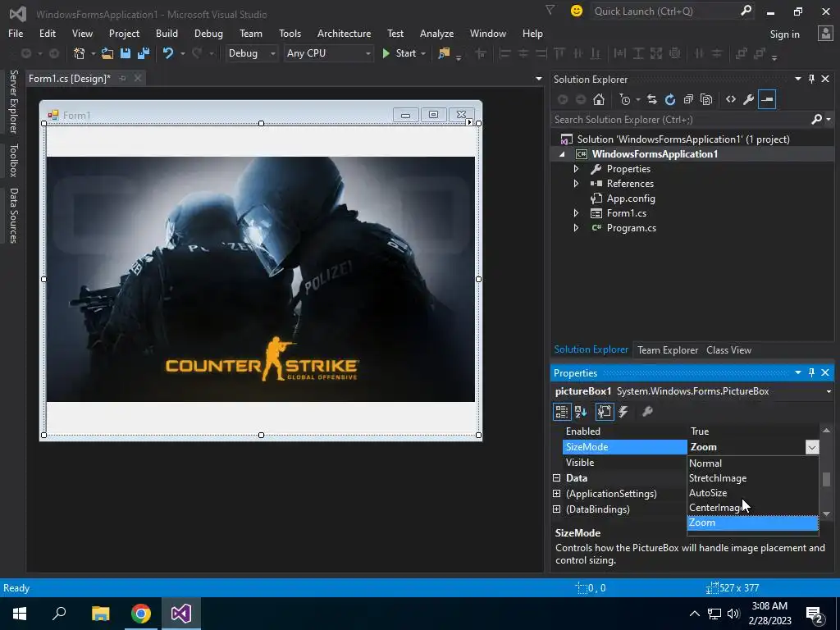The image size is (840, 630).
Task: Show Events lightning bolt in Properties panel
Action: 623,412
